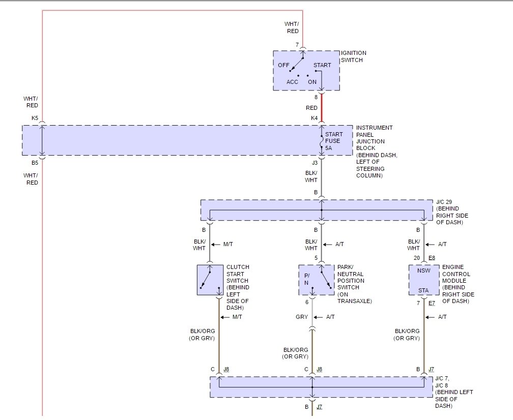Select the clutch start switch symbol box

coord(210,280)
